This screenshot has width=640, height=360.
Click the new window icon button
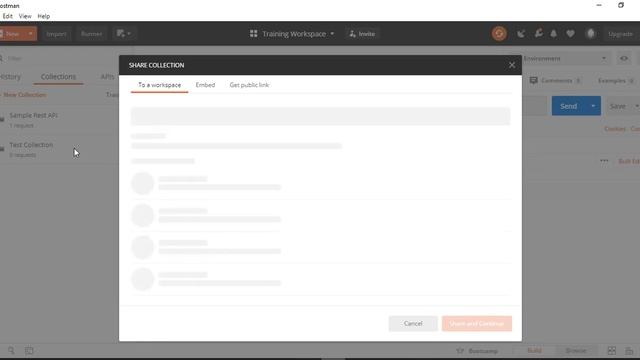click(x=123, y=33)
